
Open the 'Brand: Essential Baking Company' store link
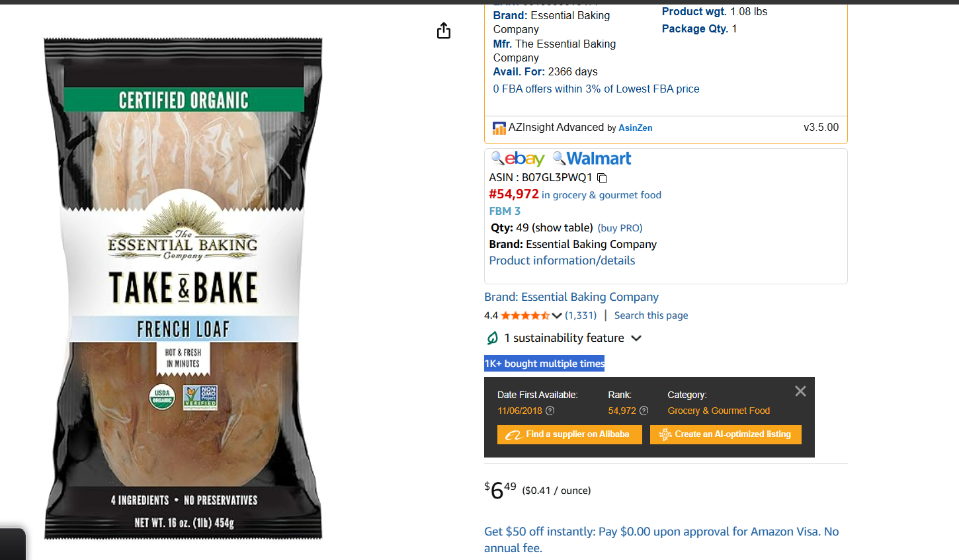pos(571,297)
